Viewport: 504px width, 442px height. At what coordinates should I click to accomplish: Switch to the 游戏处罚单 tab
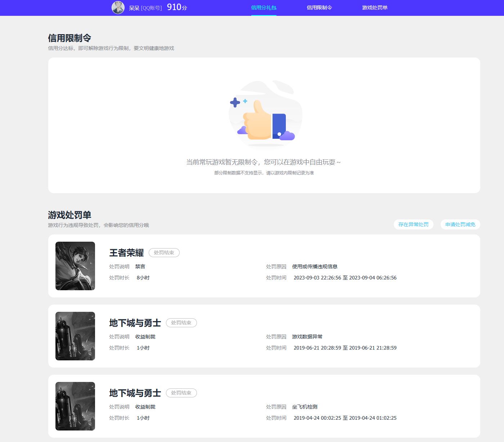pos(375,8)
